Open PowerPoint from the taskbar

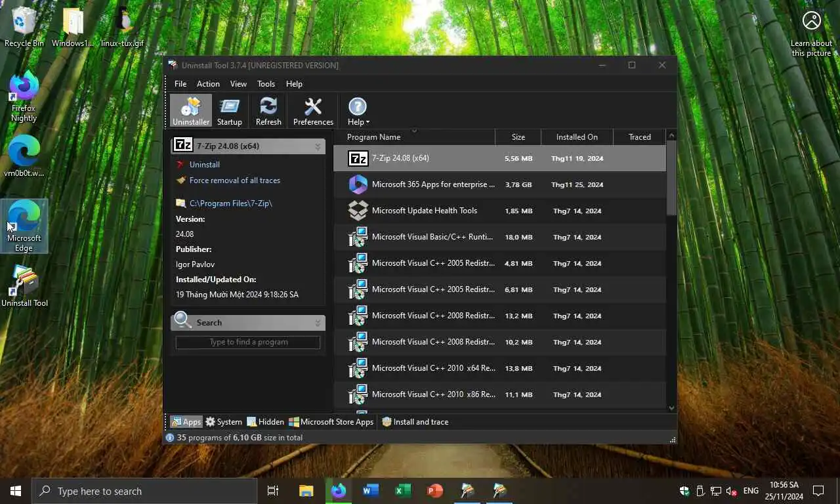pos(435,491)
